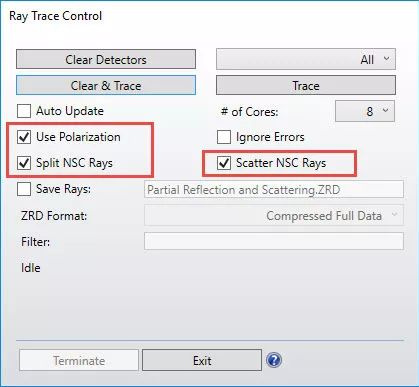The width and height of the screenshot is (419, 387).
Task: Check the Ignore Errors box
Action: [224, 137]
